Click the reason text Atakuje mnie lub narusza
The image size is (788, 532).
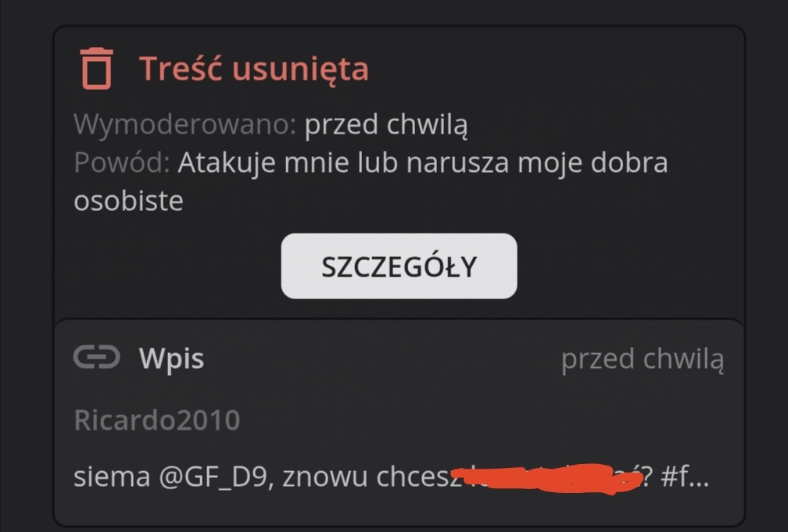point(343,162)
